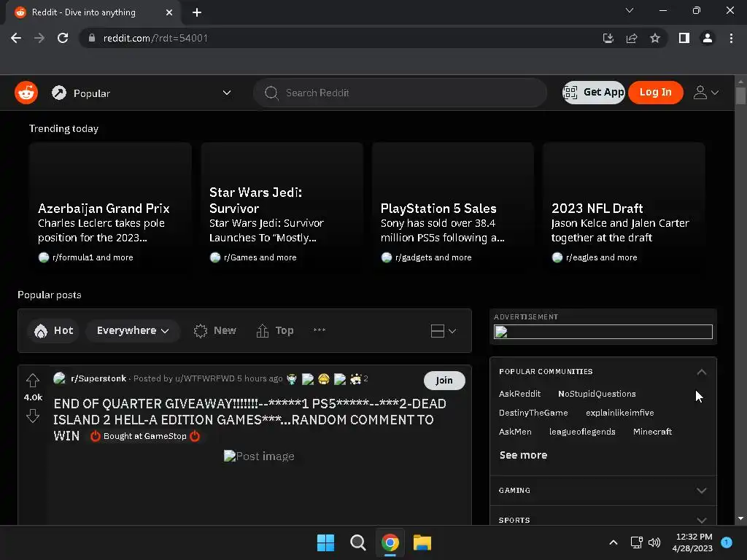Open the AskMen community link

pos(515,432)
